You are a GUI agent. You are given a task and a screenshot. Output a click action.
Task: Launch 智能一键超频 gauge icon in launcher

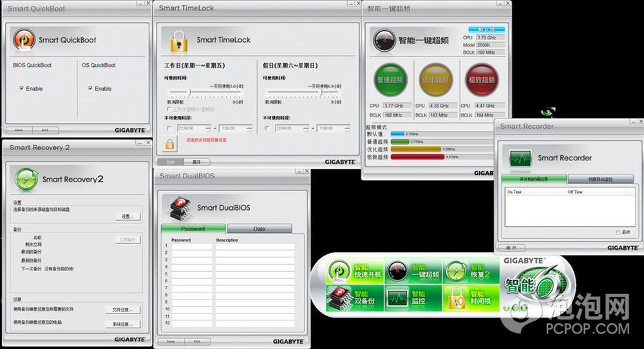click(x=397, y=272)
